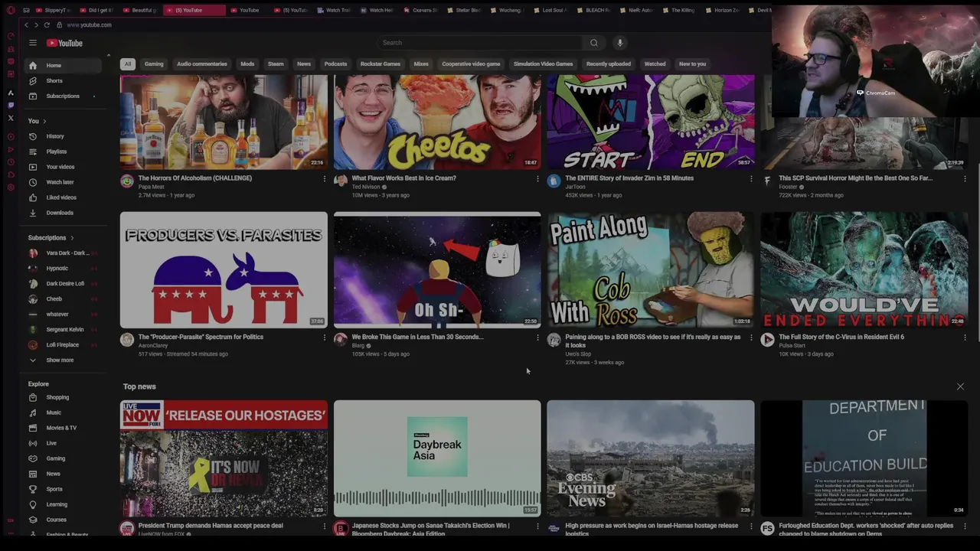Click the search magnifier button
980x551 pixels.
[593, 43]
